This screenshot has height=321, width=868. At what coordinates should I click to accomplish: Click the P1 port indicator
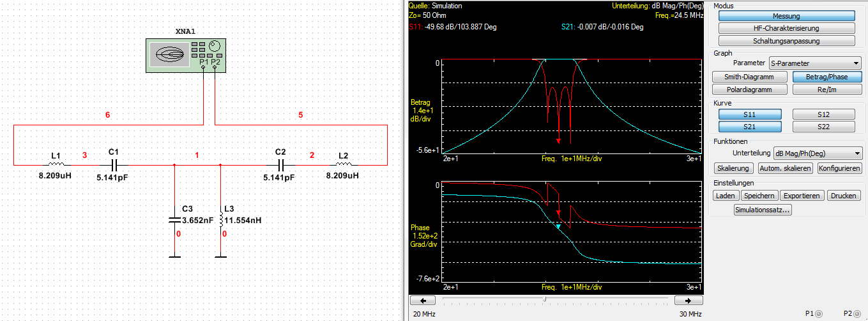coord(819,313)
